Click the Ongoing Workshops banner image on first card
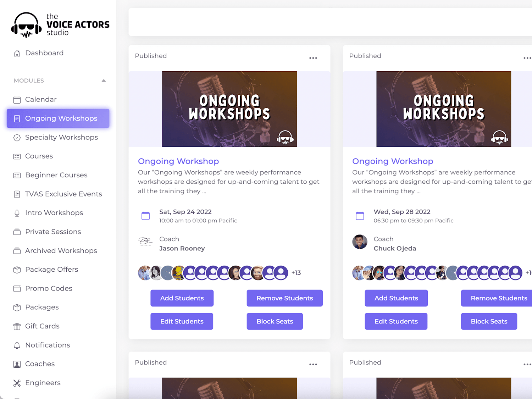This screenshot has height=399, width=532. pos(229,109)
